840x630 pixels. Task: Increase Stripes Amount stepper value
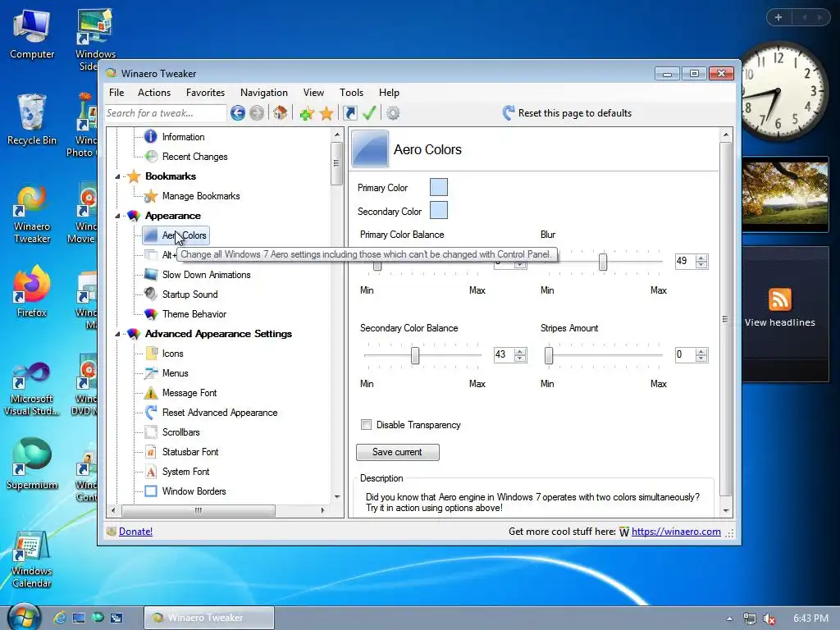point(701,351)
